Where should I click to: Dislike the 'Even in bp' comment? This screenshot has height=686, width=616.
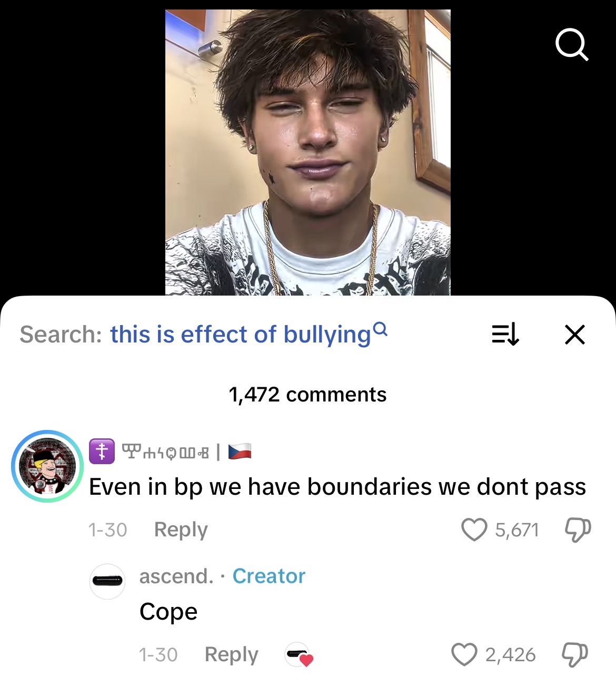[x=578, y=530]
